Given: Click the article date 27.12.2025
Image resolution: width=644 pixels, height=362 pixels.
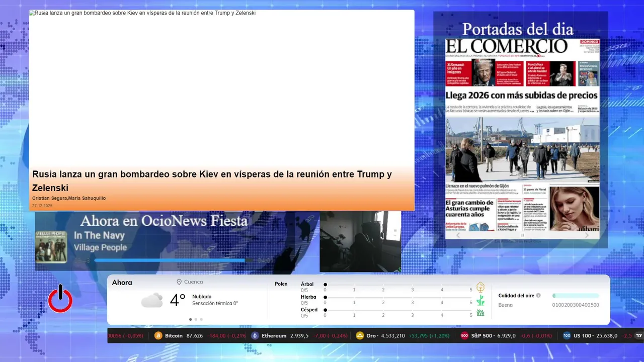Looking at the screenshot, I should coord(42,206).
